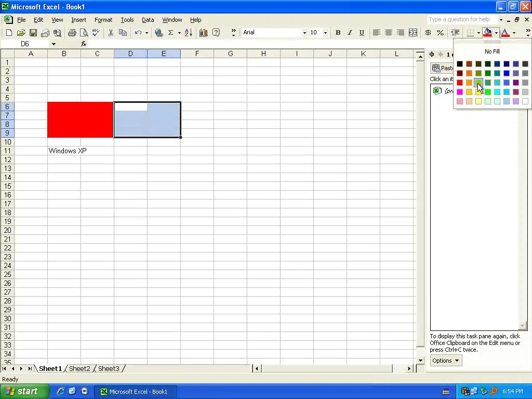Open Microsoft Excel Help question mark icon
532x399 pixels.
(216, 33)
